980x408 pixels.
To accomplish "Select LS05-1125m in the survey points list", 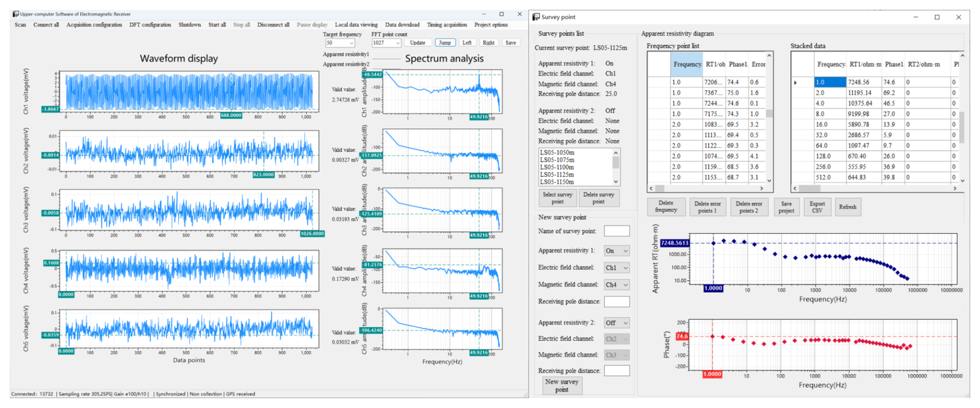I will (x=557, y=175).
